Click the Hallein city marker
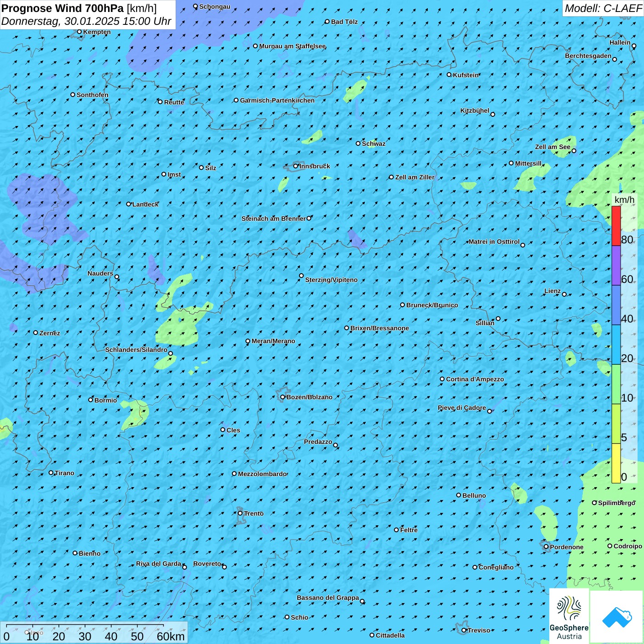The image size is (644, 644). pyautogui.click(x=634, y=46)
